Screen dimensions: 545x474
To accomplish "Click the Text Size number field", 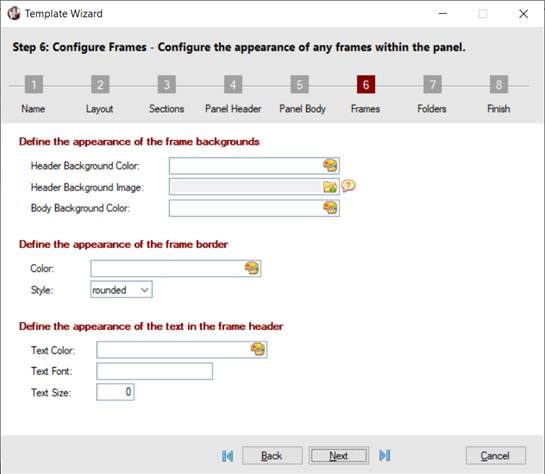I will (115, 392).
